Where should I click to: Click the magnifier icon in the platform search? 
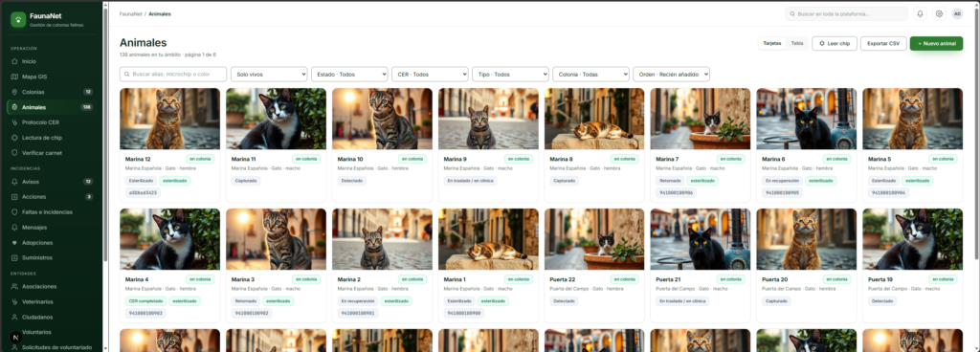(x=792, y=13)
